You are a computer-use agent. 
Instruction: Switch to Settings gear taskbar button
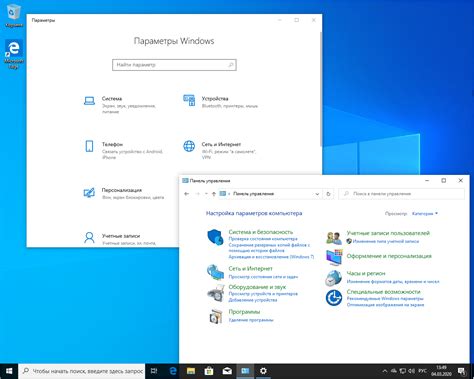coord(263,371)
